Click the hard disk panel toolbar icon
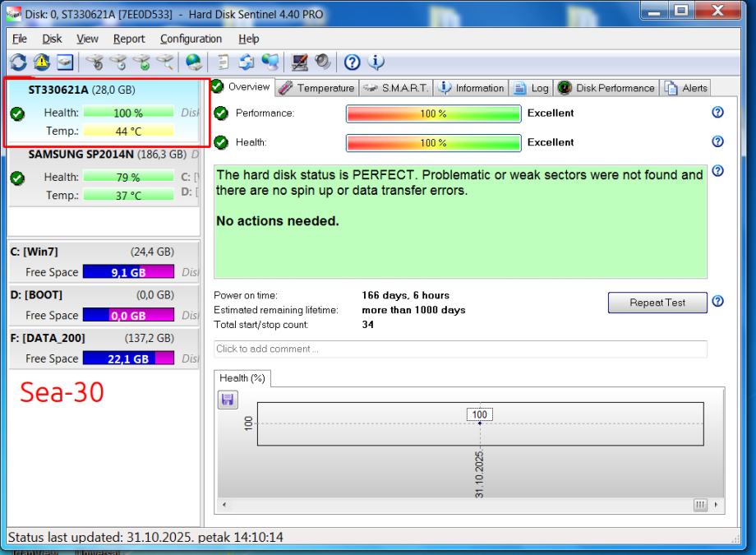Image resolution: width=756 pixels, height=555 pixels. tap(65, 62)
